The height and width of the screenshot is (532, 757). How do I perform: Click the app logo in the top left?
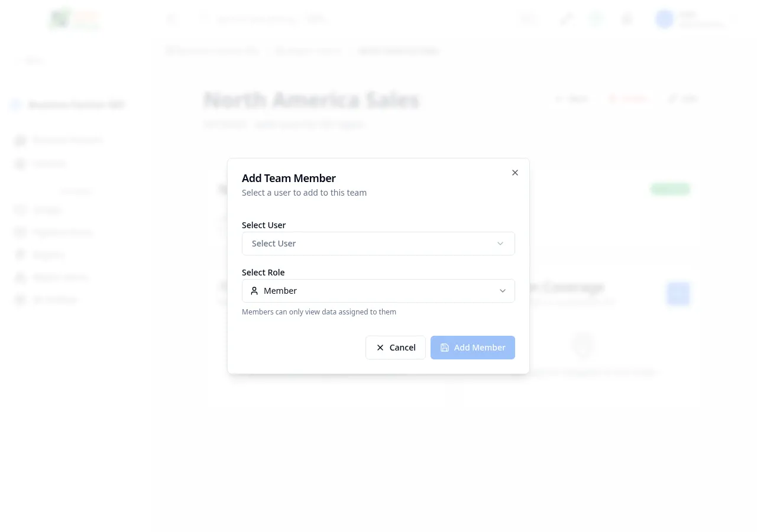coord(75,19)
